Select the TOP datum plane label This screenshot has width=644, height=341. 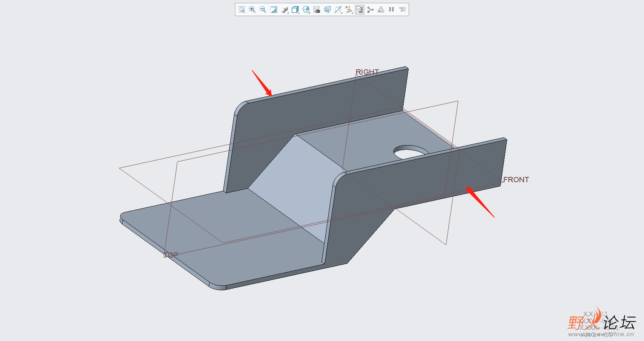pyautogui.click(x=171, y=255)
